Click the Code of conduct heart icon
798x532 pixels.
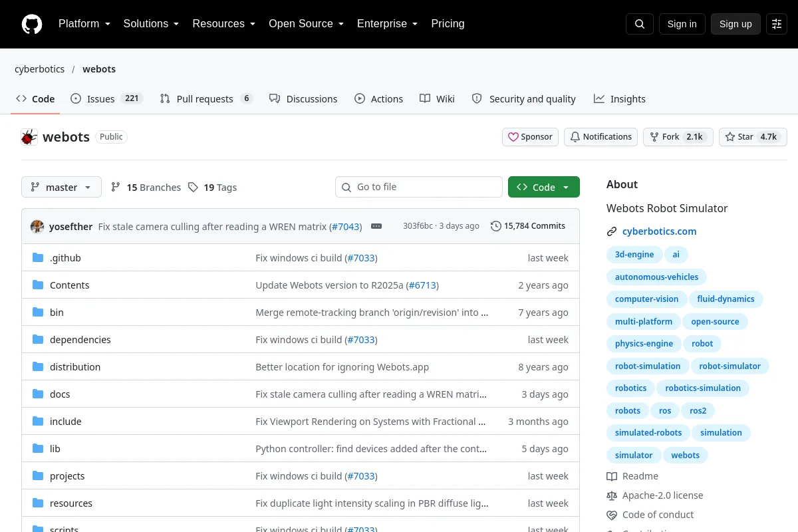(612, 515)
